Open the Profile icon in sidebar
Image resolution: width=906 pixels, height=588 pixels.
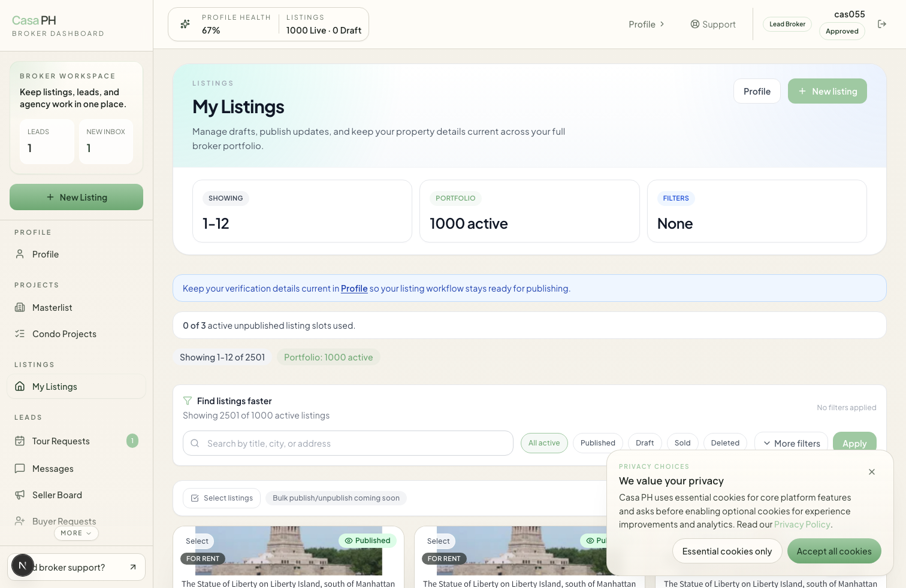[x=21, y=254]
